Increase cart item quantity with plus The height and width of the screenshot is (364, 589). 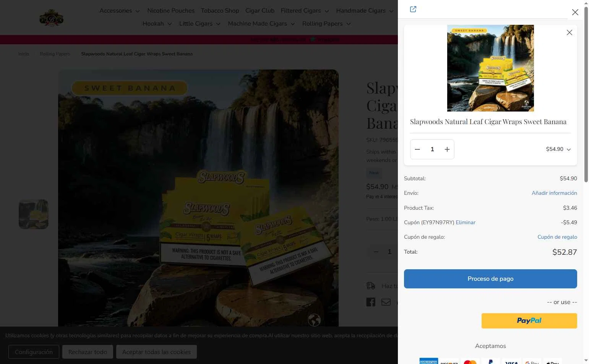(x=447, y=149)
